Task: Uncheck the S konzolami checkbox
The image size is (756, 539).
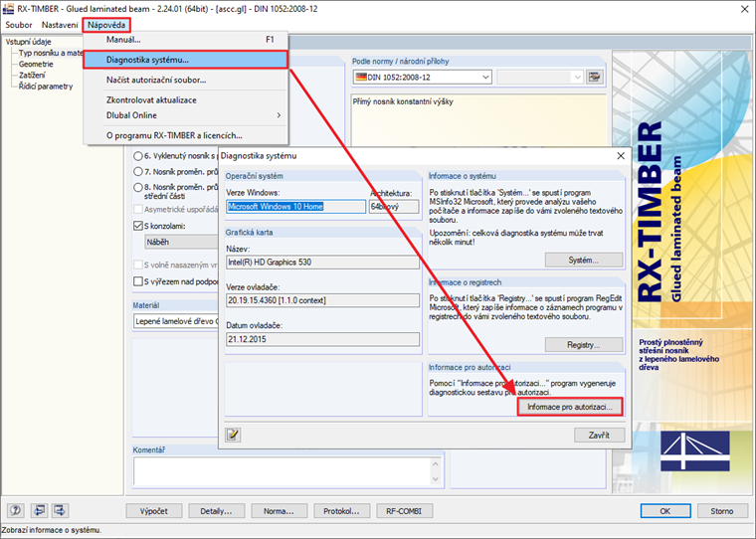Action: (x=138, y=226)
